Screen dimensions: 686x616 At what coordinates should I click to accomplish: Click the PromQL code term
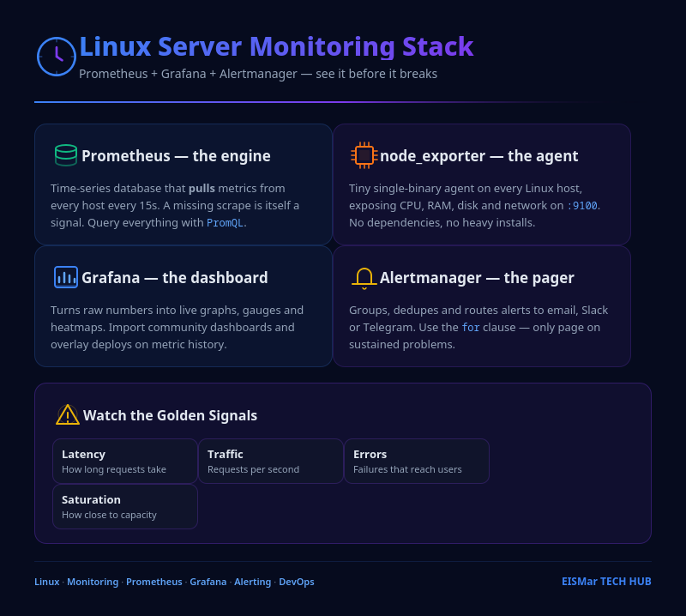(225, 223)
